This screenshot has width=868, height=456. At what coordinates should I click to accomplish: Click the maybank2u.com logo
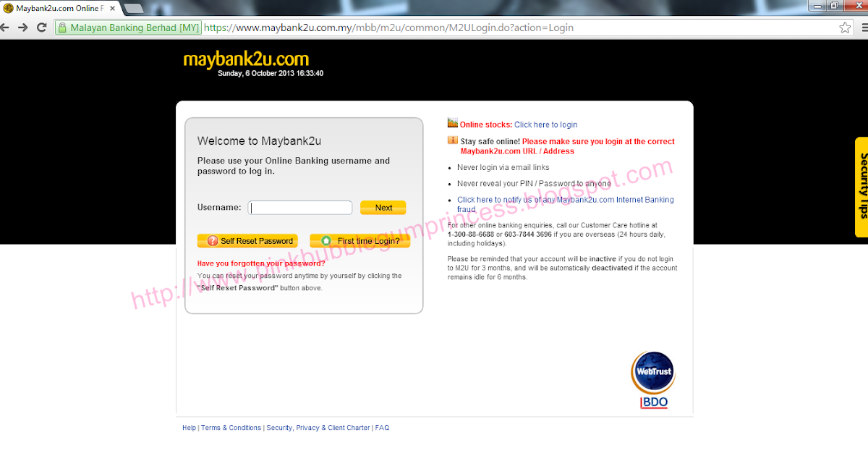coord(246,59)
